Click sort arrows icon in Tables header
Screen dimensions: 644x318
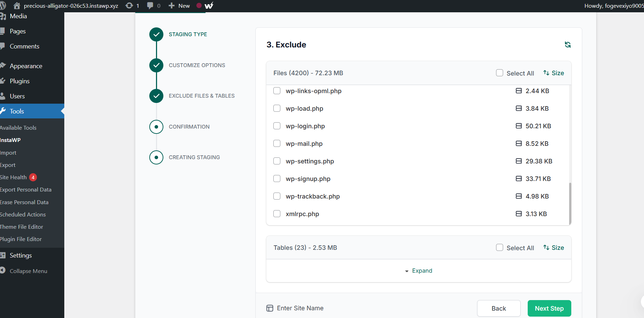tap(546, 247)
